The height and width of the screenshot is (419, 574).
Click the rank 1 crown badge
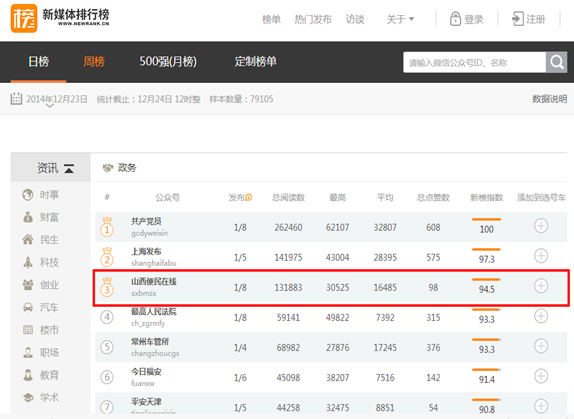(x=107, y=227)
